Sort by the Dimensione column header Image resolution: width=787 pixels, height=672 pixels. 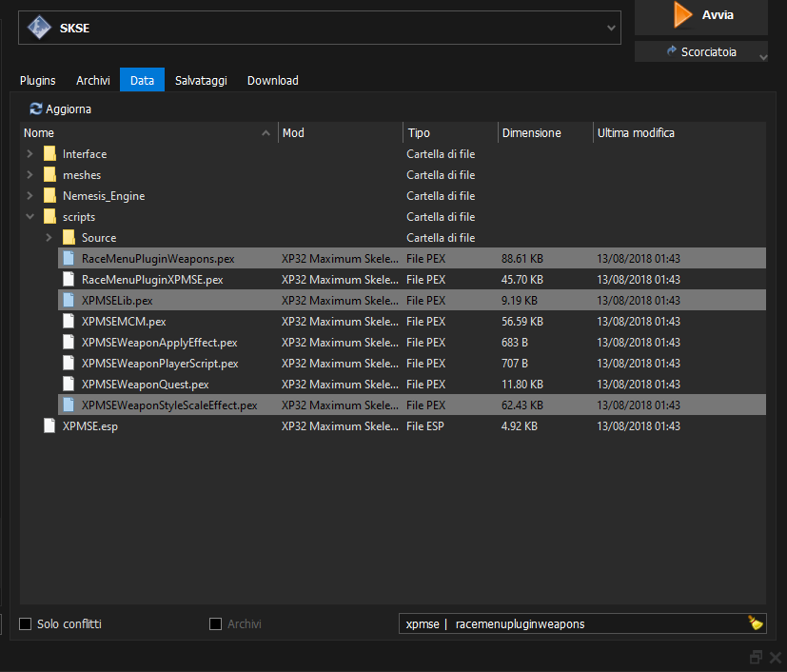point(545,133)
